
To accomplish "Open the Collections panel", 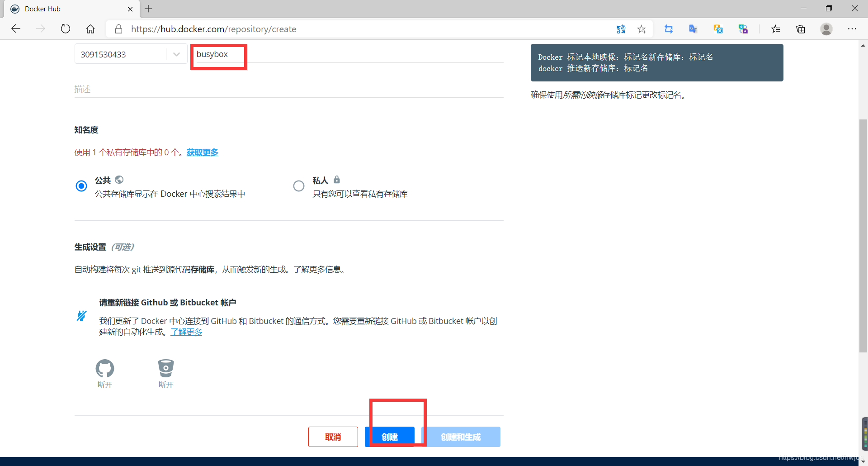I will (801, 29).
